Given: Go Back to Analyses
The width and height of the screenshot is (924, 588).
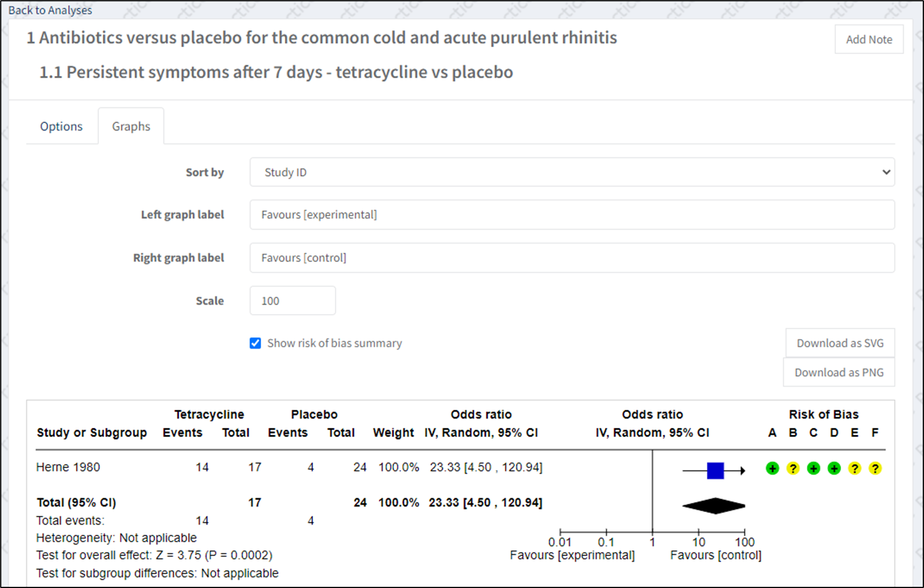Looking at the screenshot, I should click(50, 10).
